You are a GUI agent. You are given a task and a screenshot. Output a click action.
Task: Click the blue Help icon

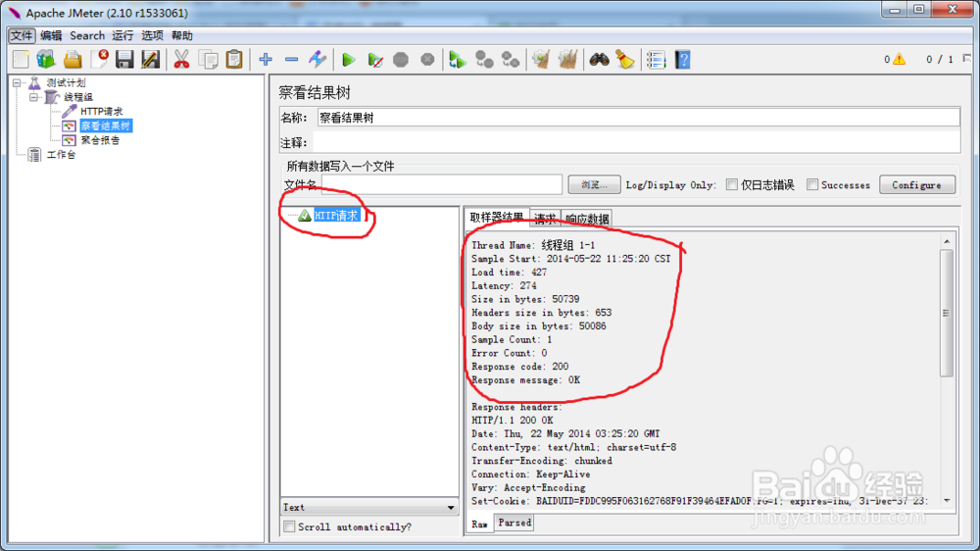click(x=682, y=60)
